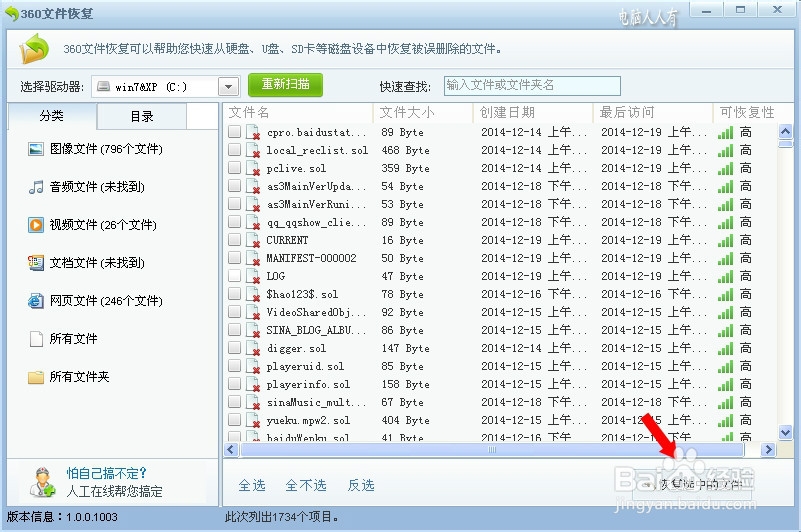801x532 pixels.
Task: Click the 全不选 deselect all link
Action: pos(305,485)
